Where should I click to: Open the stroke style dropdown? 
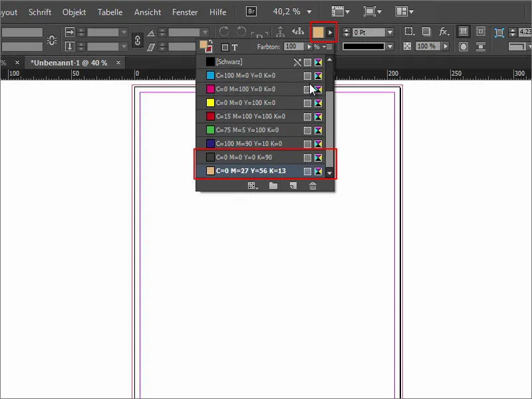(x=390, y=47)
